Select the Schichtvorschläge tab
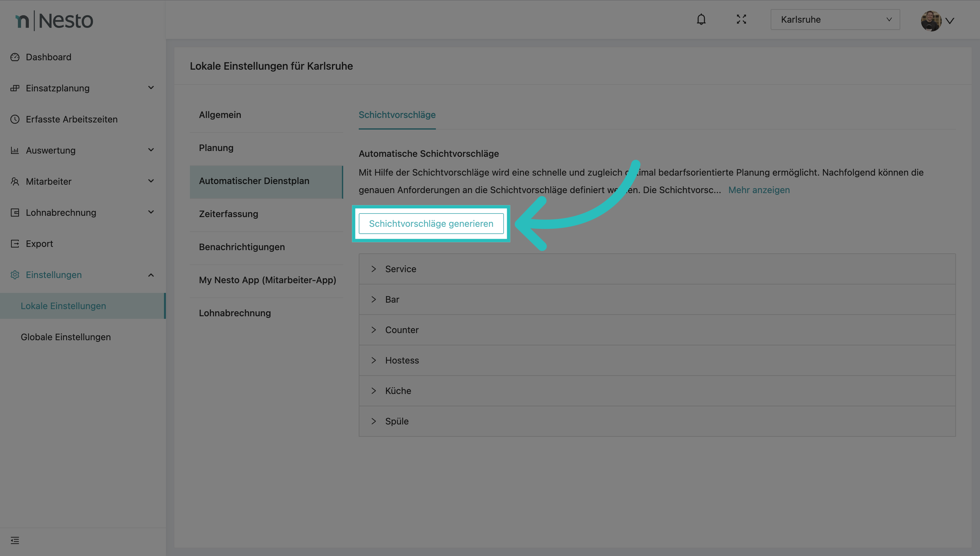 397,115
